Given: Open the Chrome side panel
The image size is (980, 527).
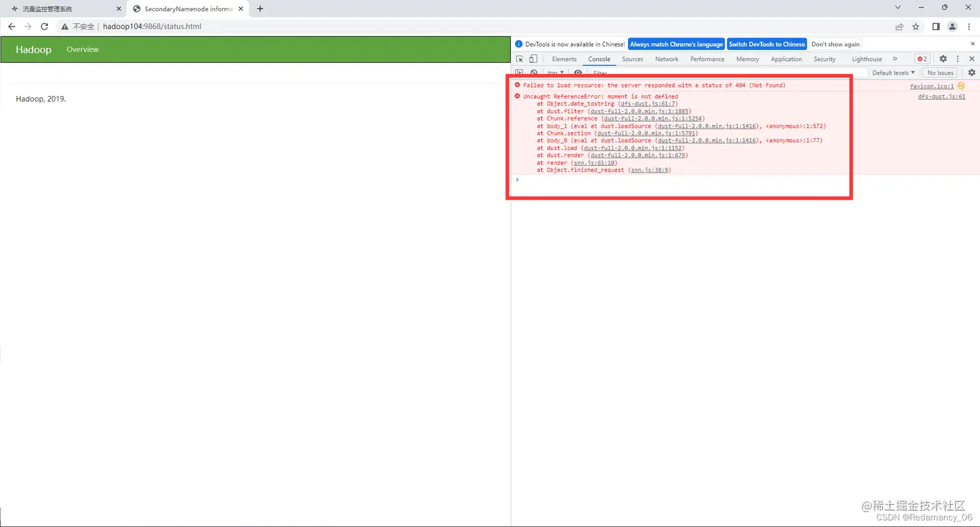Looking at the screenshot, I should (936, 27).
